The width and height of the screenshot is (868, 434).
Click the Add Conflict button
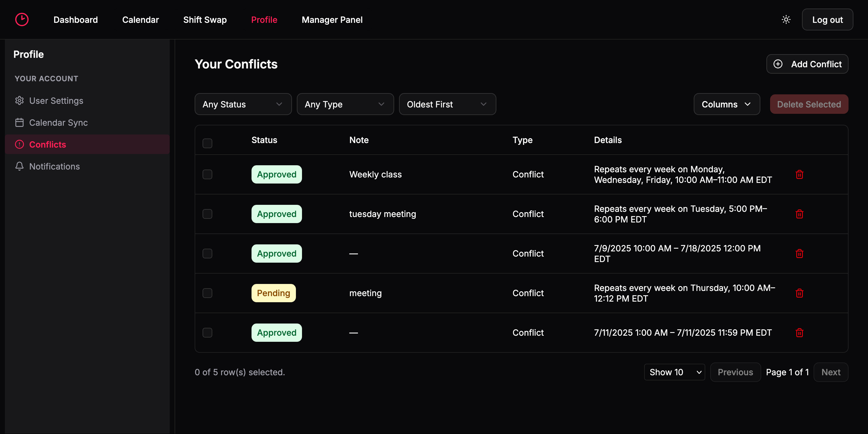pos(807,64)
